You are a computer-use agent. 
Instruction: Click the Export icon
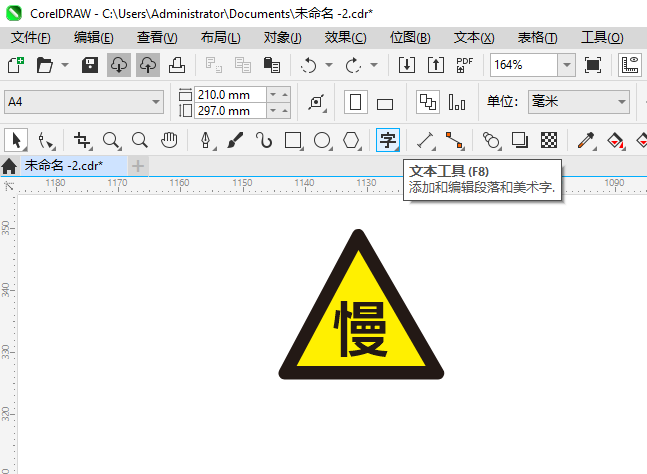pyautogui.click(x=436, y=65)
